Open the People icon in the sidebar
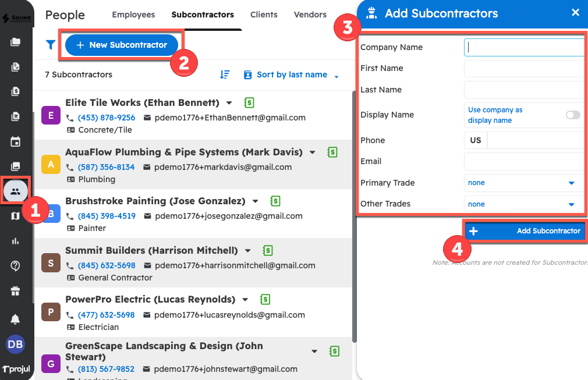588x380 pixels. pos(16,191)
